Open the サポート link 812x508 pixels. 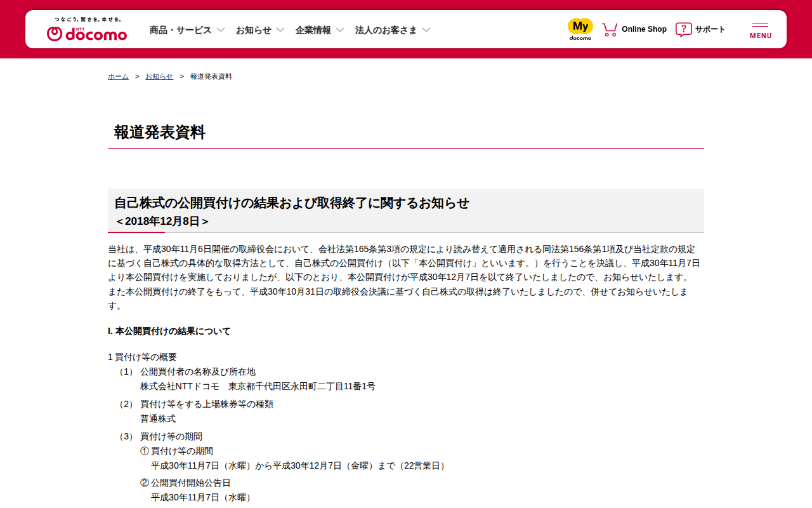tap(710, 29)
